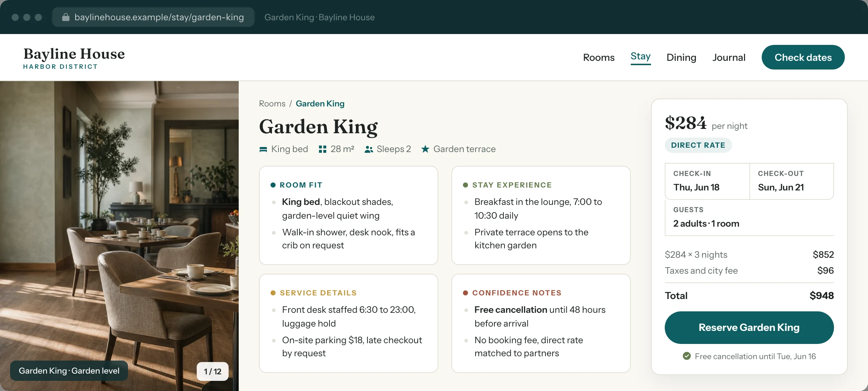Click the 1 / 12 photo counter
The image size is (868, 391).
coord(213,371)
